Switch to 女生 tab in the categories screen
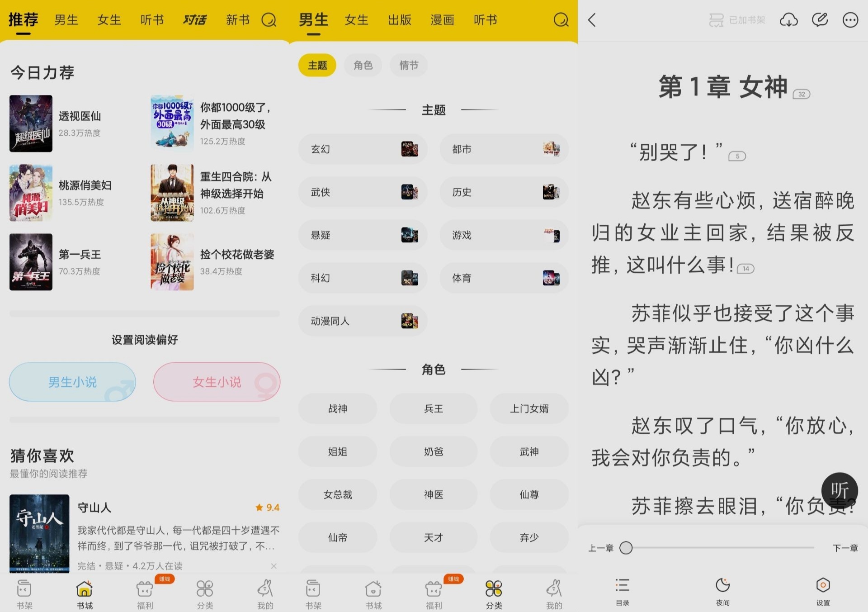 356,20
